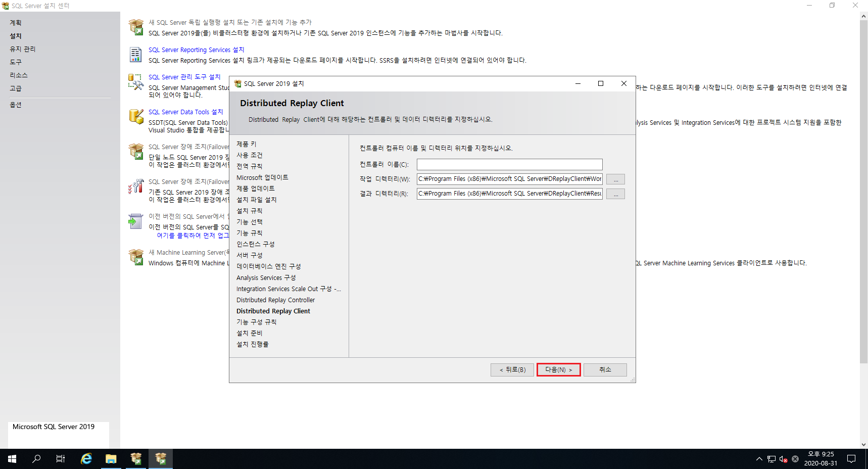Open taskbar search magnifier

tap(36, 459)
